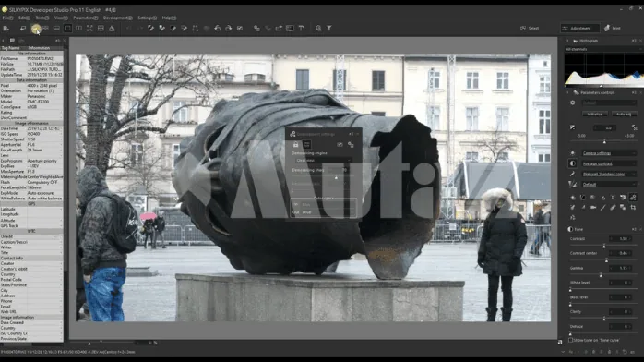Enable Show tone on 'Tone curve' checkbox
The height and width of the screenshot is (362, 644).
(x=570, y=340)
